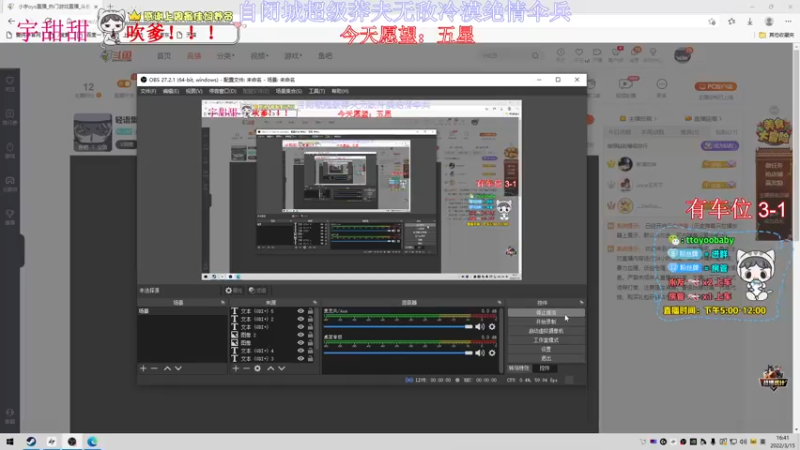
Task: Remove the selected source with minus icon
Action: click(x=246, y=368)
